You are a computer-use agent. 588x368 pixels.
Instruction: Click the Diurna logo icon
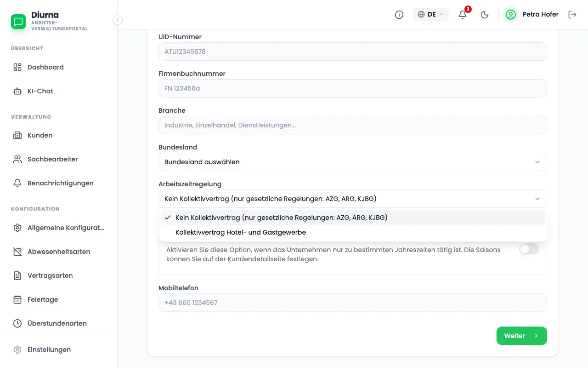coord(18,22)
